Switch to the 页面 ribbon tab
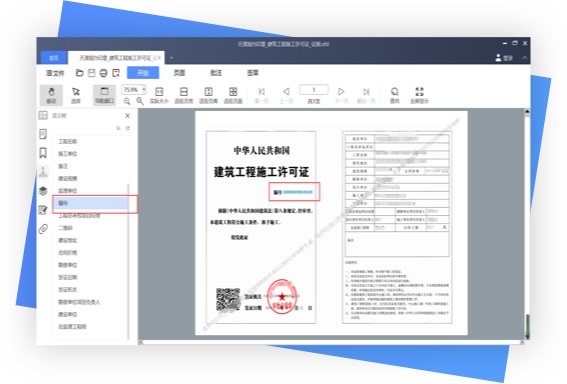567x384 pixels. pos(179,73)
